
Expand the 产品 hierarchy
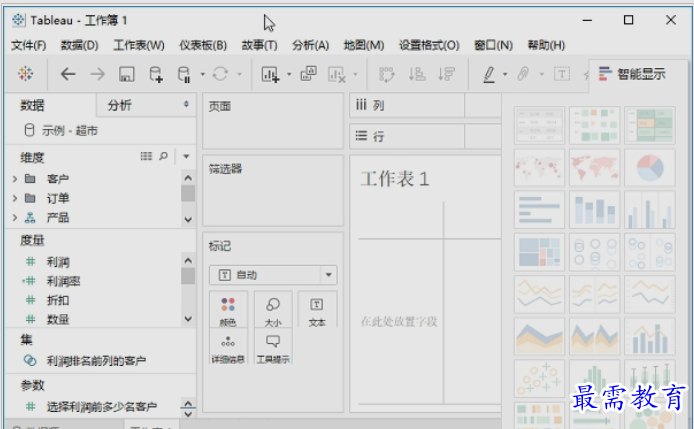[15, 217]
